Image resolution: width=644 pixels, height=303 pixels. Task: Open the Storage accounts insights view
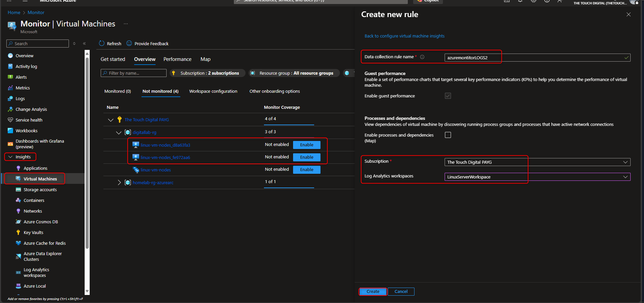coord(39,190)
